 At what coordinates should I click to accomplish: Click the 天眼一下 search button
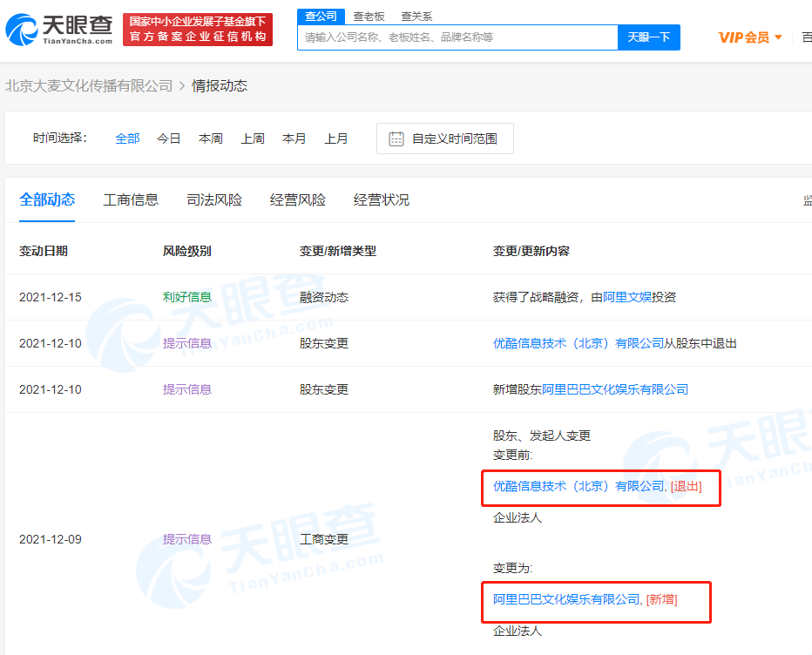pyautogui.click(x=649, y=37)
